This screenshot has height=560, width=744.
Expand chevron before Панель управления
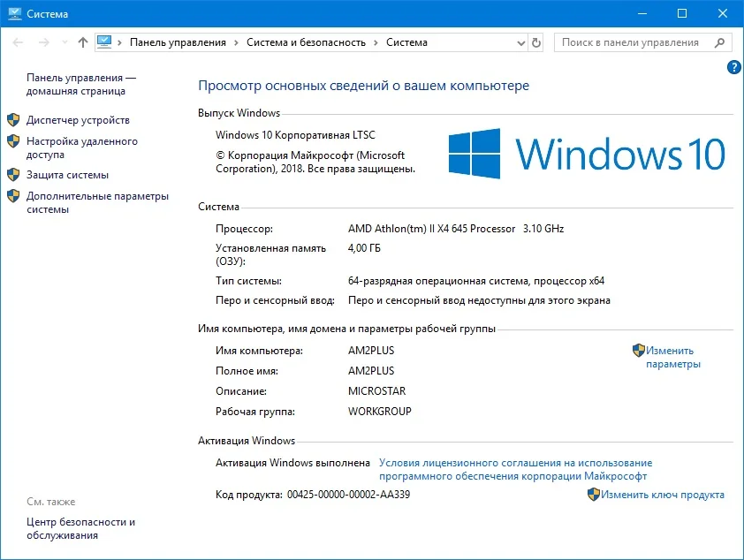pyautogui.click(x=119, y=42)
